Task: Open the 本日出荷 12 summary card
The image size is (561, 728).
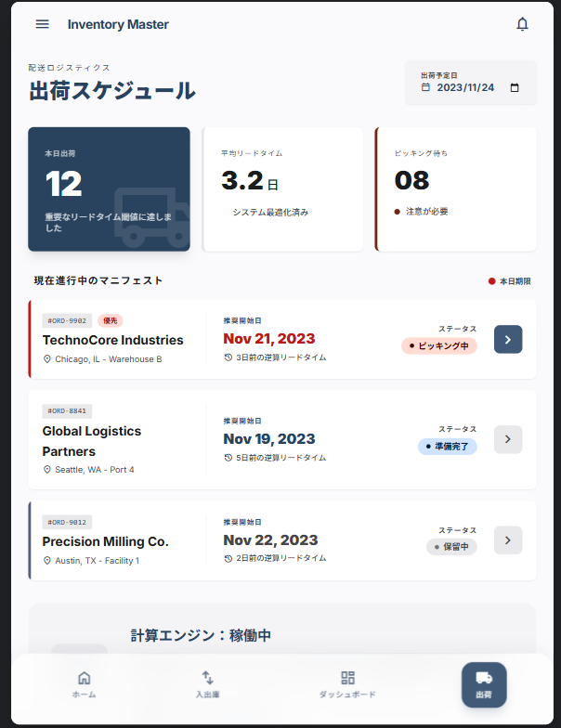Action: coord(109,189)
